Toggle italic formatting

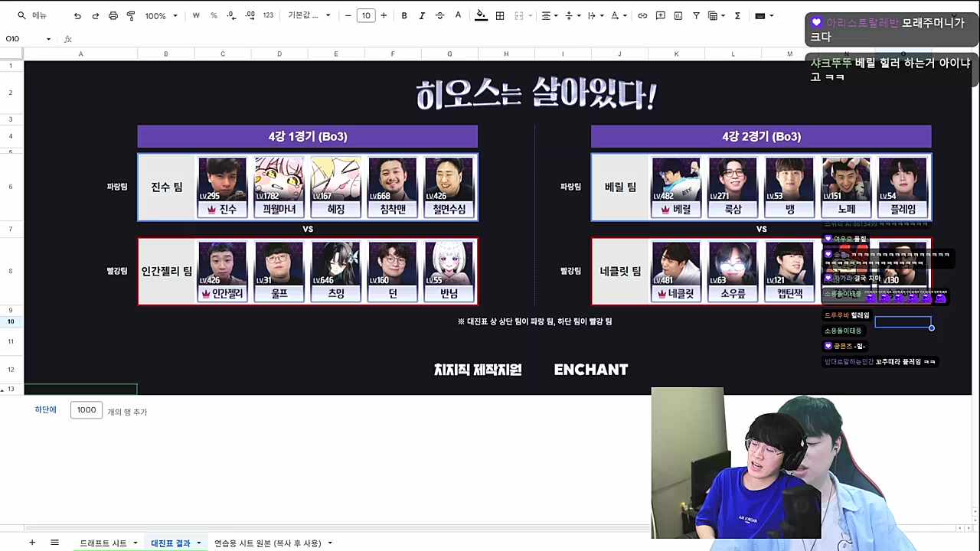point(422,15)
